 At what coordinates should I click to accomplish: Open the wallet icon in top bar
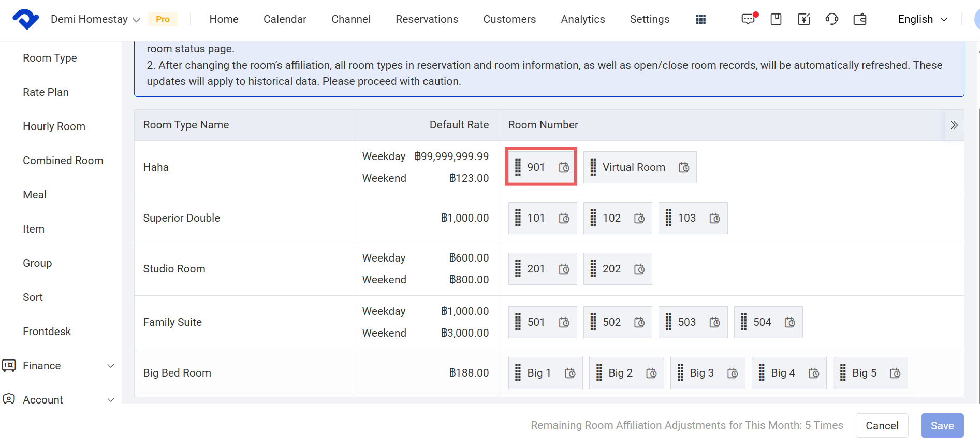[860, 19]
